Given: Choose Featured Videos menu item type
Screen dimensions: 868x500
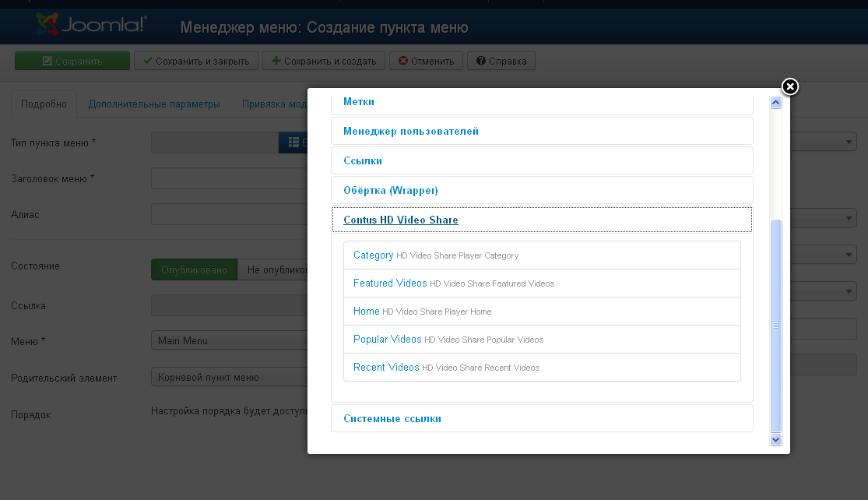Looking at the screenshot, I should (x=390, y=283).
